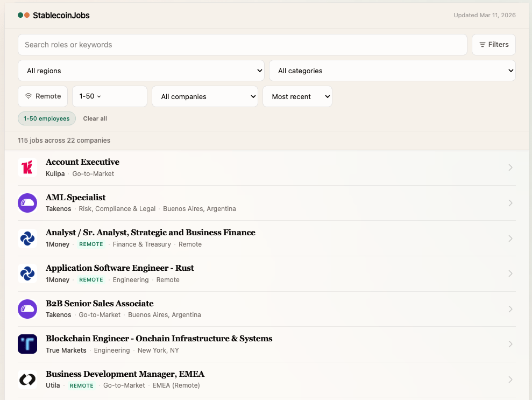Open the 1-50 company size dropdown

[x=110, y=96]
